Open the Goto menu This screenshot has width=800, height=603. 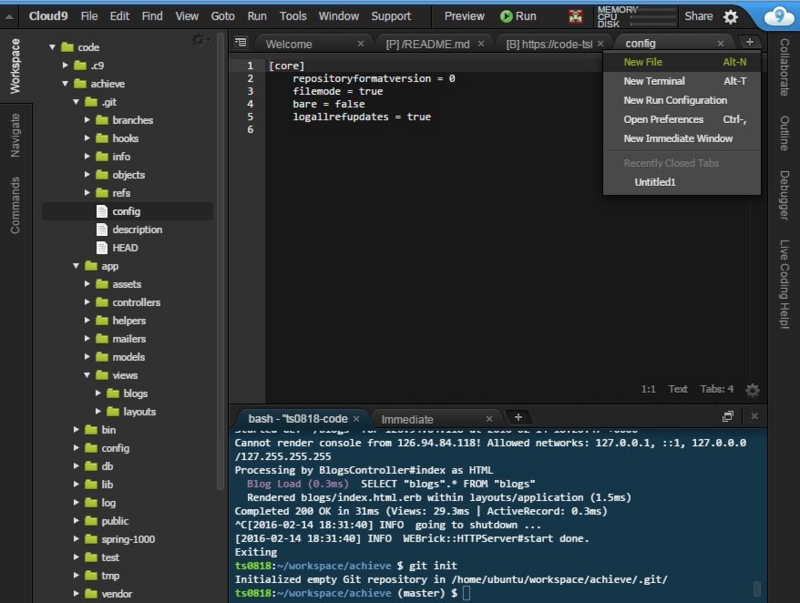[223, 16]
